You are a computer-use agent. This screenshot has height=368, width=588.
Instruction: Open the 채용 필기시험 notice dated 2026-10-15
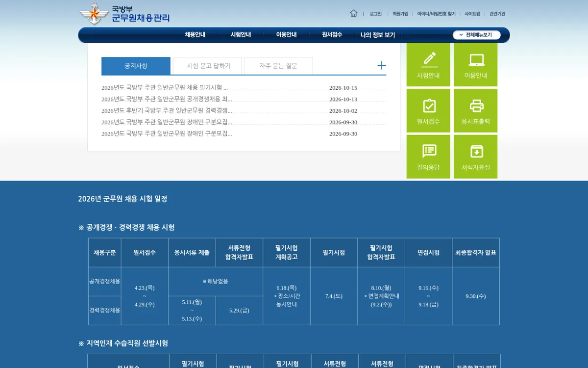pyautogui.click(x=165, y=88)
